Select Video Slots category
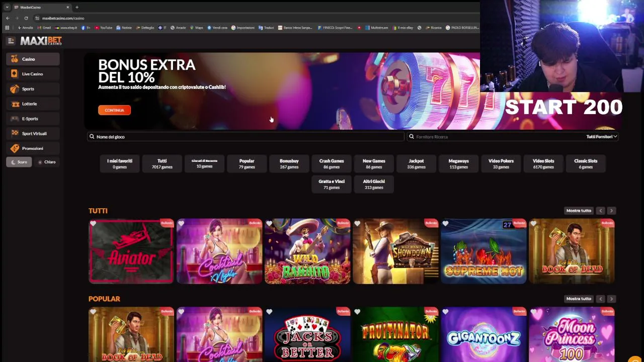Viewport: 644px width, 362px height. [x=543, y=163]
